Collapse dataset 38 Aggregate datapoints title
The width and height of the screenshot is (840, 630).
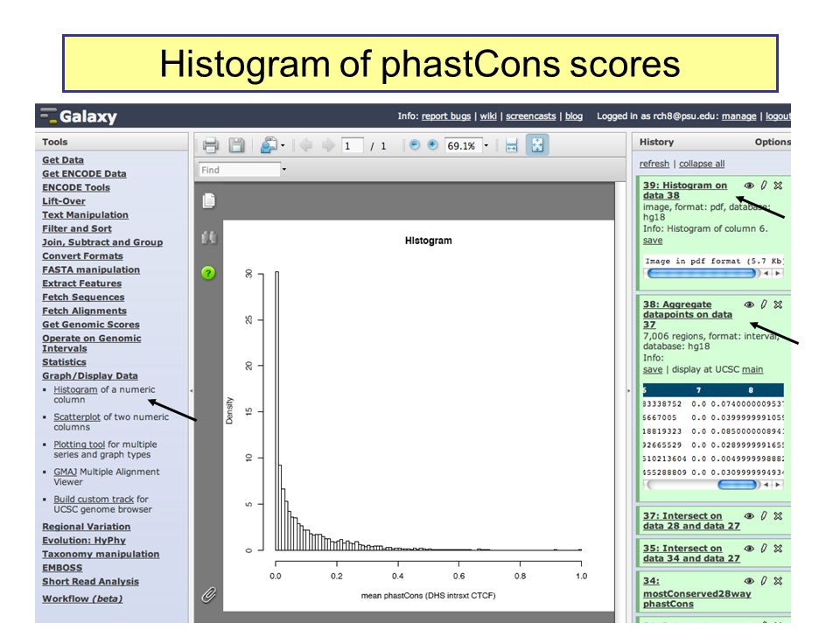(688, 314)
